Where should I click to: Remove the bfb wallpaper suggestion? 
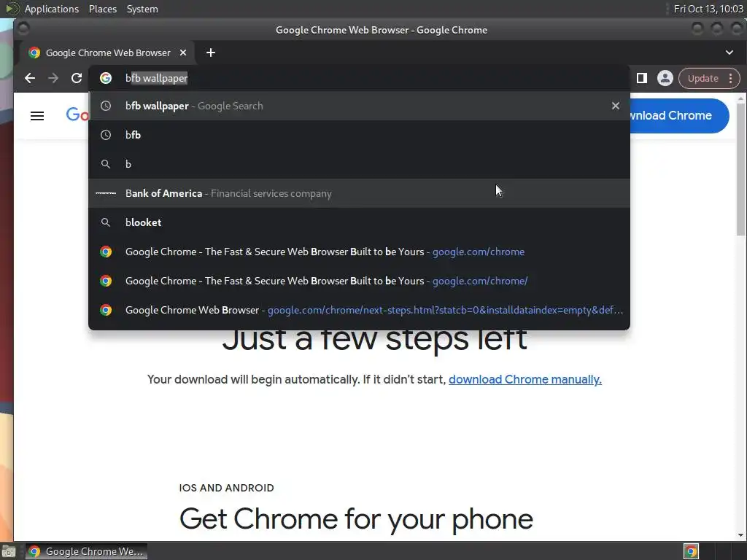(x=616, y=106)
